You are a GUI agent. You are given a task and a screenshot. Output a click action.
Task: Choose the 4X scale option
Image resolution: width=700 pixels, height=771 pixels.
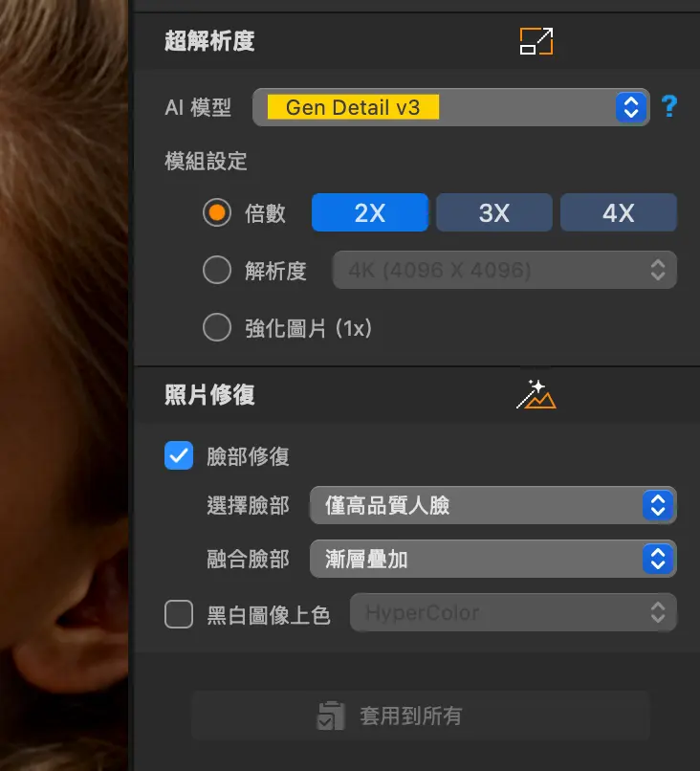coord(618,213)
